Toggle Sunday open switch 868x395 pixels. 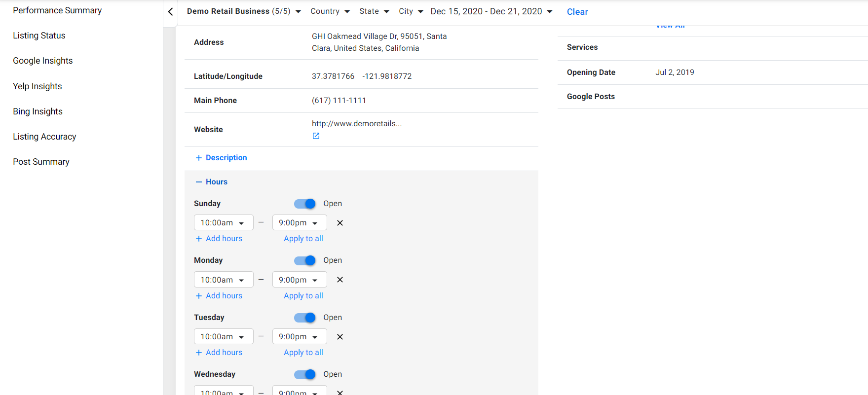[x=305, y=204]
